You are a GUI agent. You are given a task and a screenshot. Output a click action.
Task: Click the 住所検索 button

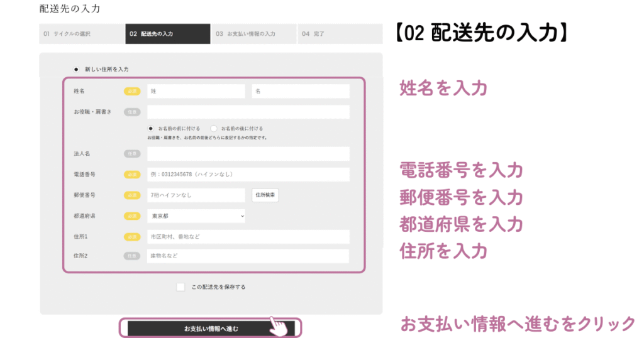[x=265, y=195]
